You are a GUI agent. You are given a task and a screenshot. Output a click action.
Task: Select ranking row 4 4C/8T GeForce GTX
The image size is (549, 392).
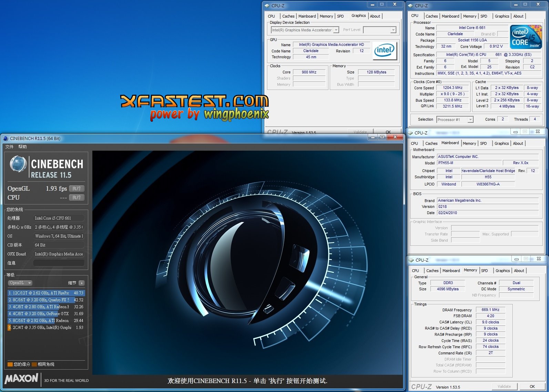pyautogui.click(x=46, y=314)
